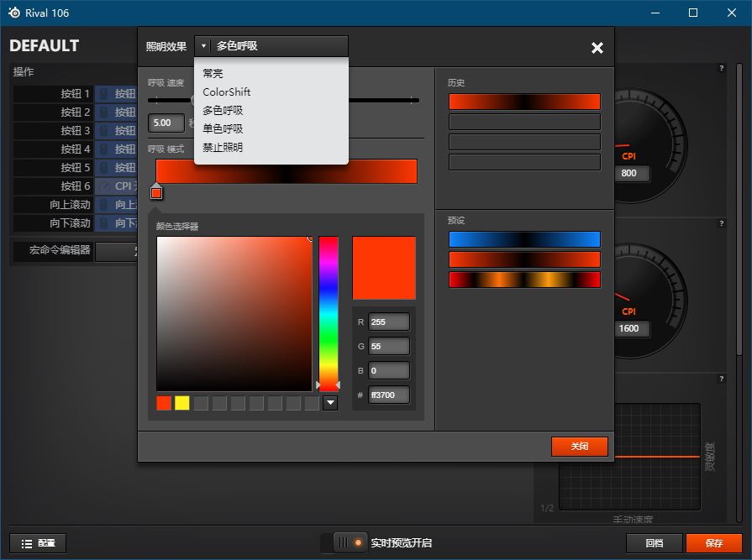Apply the blue gradient preset

coord(524,240)
